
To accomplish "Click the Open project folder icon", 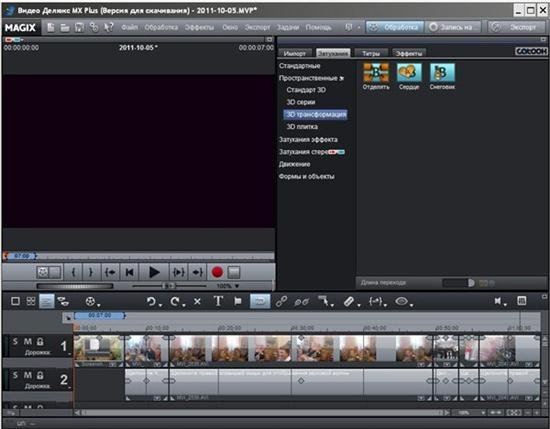I will click(x=65, y=27).
